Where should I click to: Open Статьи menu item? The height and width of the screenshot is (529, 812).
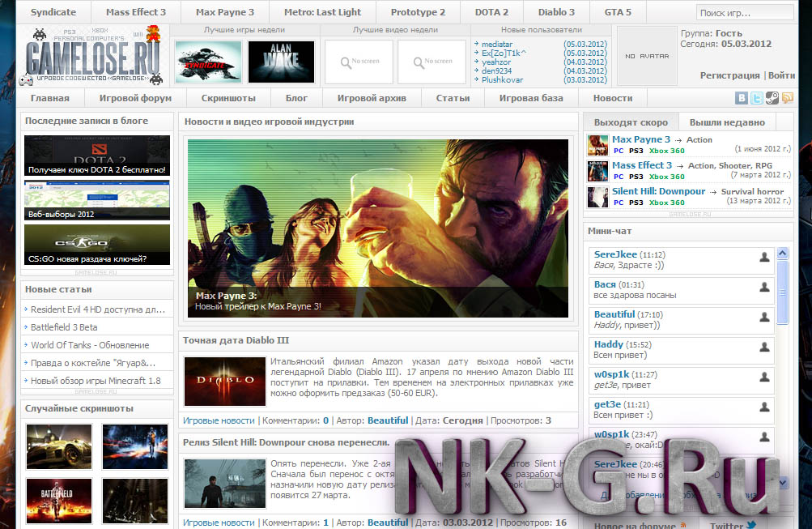point(453,98)
